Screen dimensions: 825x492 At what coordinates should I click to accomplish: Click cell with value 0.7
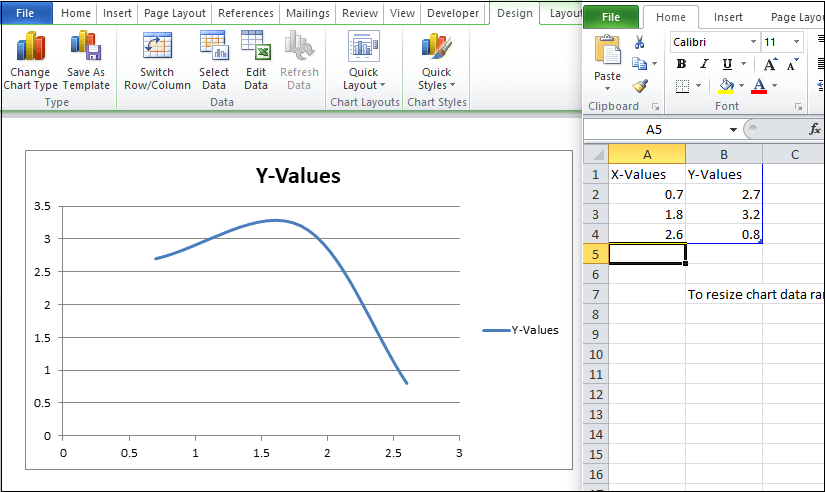(647, 195)
